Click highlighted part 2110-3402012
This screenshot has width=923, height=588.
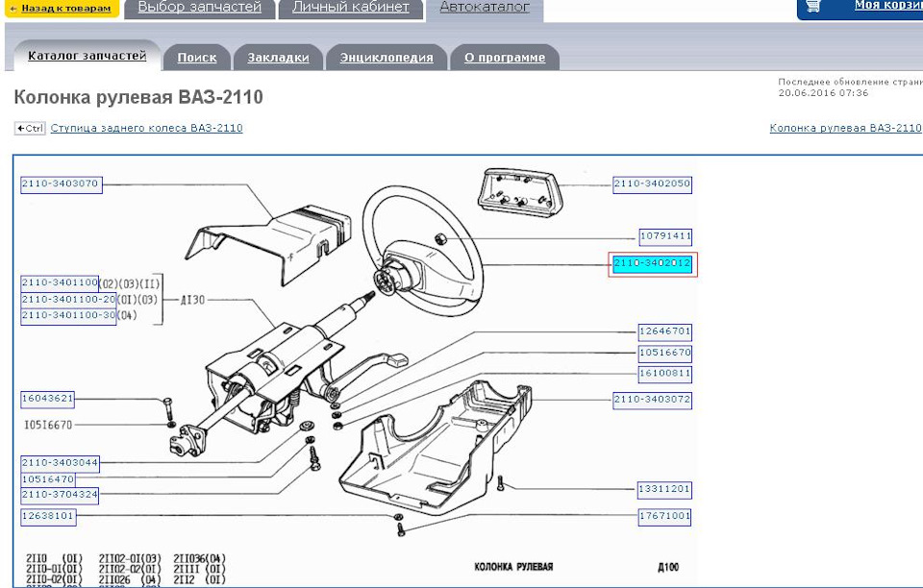652,264
